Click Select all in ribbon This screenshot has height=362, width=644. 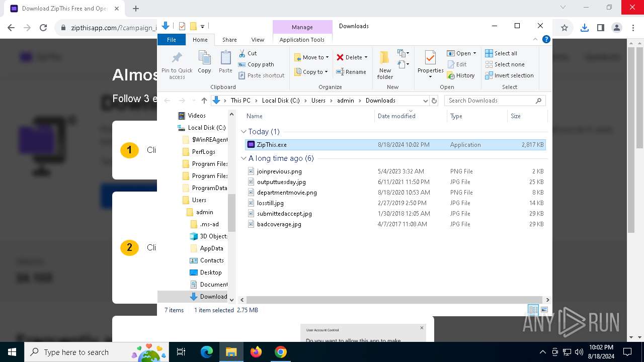pos(501,53)
